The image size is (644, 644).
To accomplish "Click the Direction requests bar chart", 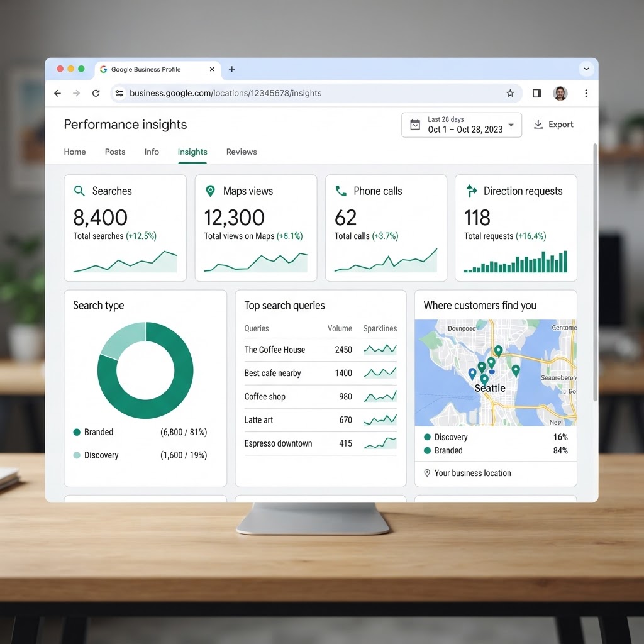I will [x=516, y=262].
